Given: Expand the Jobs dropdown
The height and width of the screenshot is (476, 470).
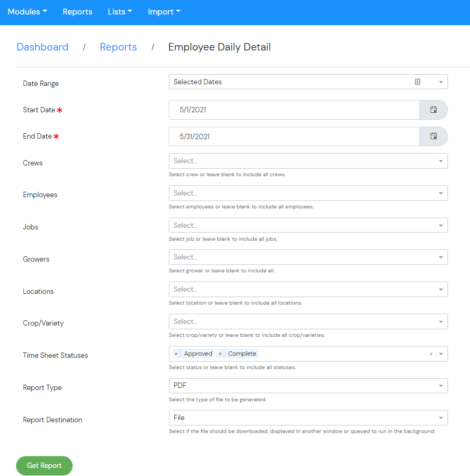Looking at the screenshot, I should click(x=308, y=225).
